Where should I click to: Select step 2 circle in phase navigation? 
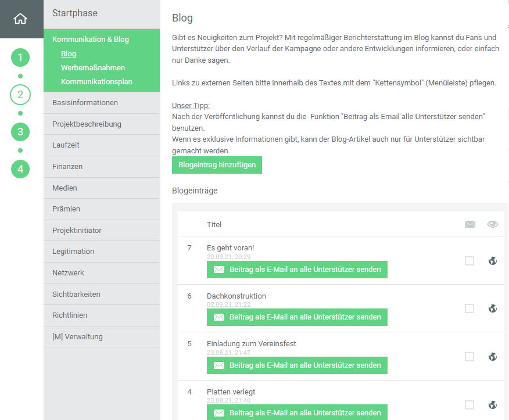point(20,95)
